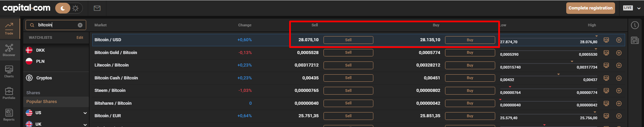Sell Bitcoin / USD
This screenshot has width=644, height=127.
348,40
